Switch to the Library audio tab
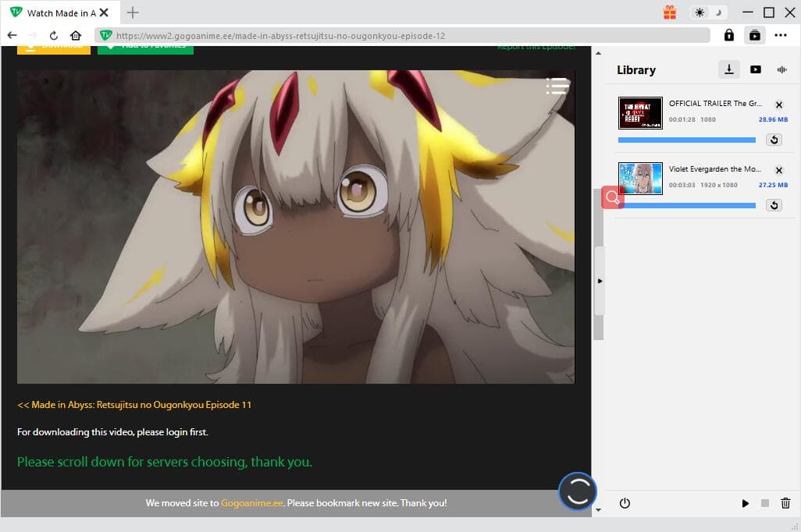This screenshot has height=532, width=801. (x=781, y=69)
